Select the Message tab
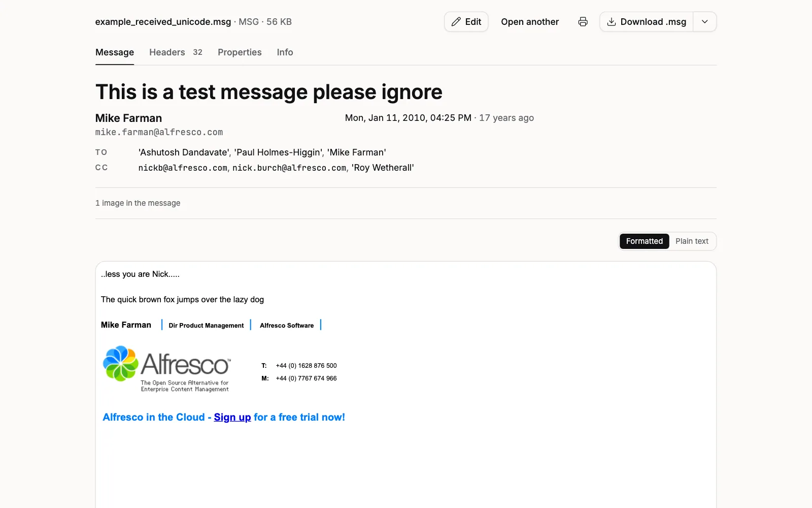 pos(115,52)
